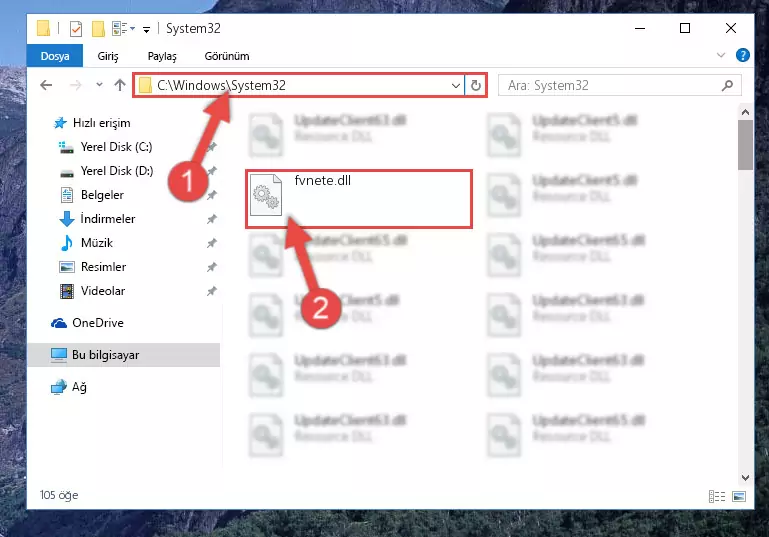This screenshot has height=537, width=769.
Task: Close the System32 window
Action: click(x=731, y=28)
